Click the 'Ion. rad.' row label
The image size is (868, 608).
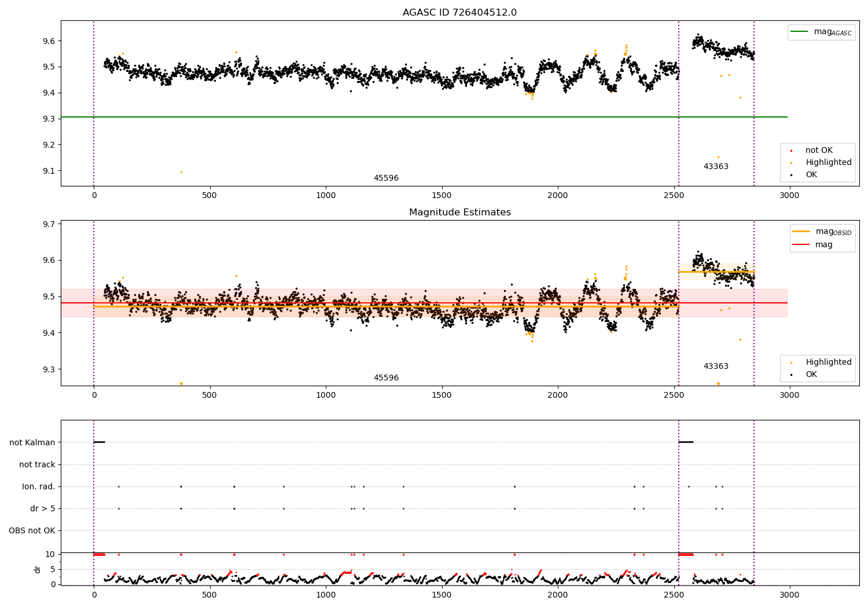tap(39, 487)
